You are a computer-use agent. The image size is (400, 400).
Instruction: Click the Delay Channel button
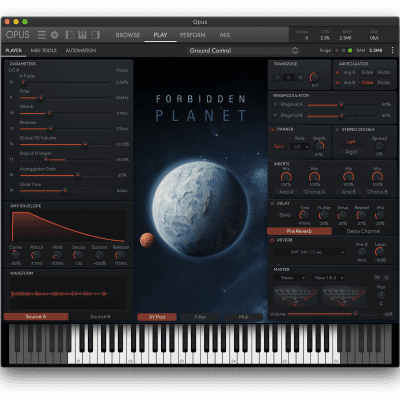point(363,231)
